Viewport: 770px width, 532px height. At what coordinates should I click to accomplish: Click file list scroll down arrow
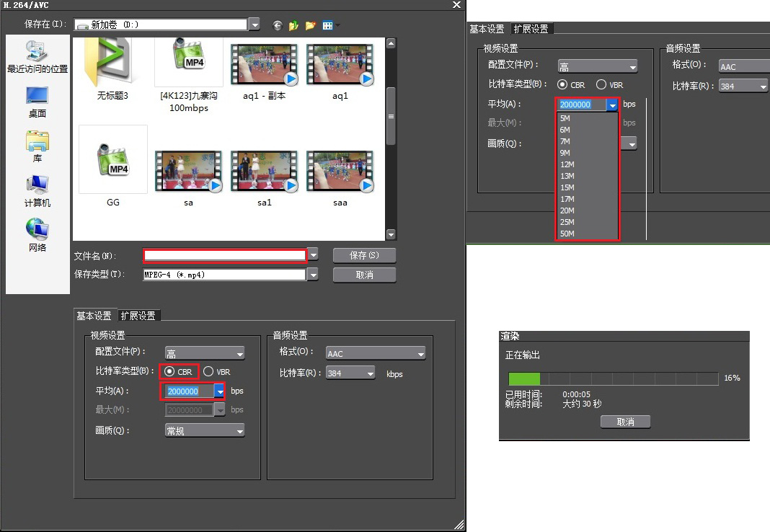click(391, 234)
